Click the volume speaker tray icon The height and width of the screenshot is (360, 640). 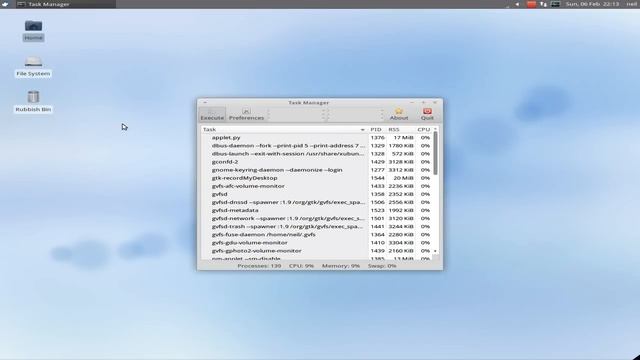click(517, 4)
